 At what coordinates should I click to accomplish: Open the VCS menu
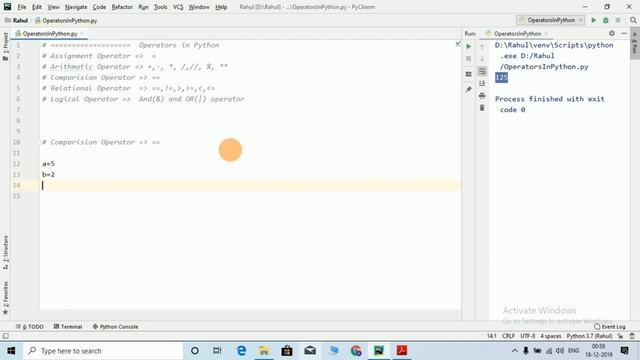[178, 7]
